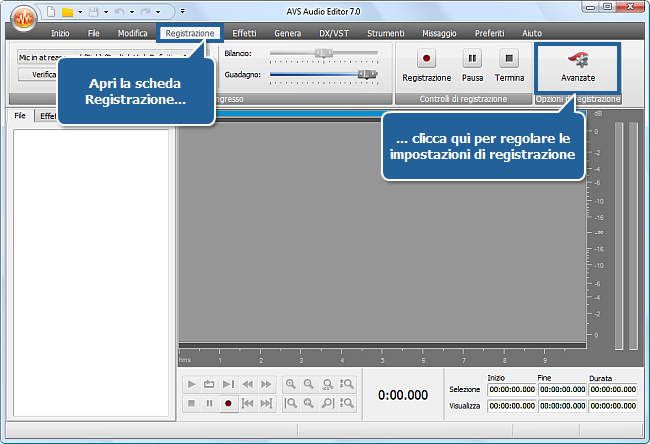Click the stop transport button
Viewport: 650px width, 444px height.
click(192, 403)
